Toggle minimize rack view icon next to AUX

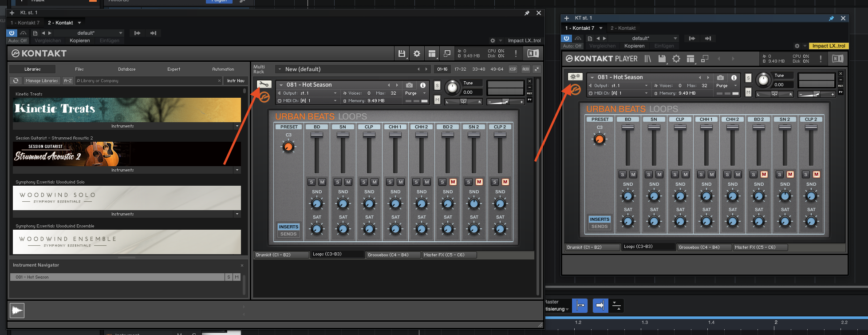tap(537, 69)
